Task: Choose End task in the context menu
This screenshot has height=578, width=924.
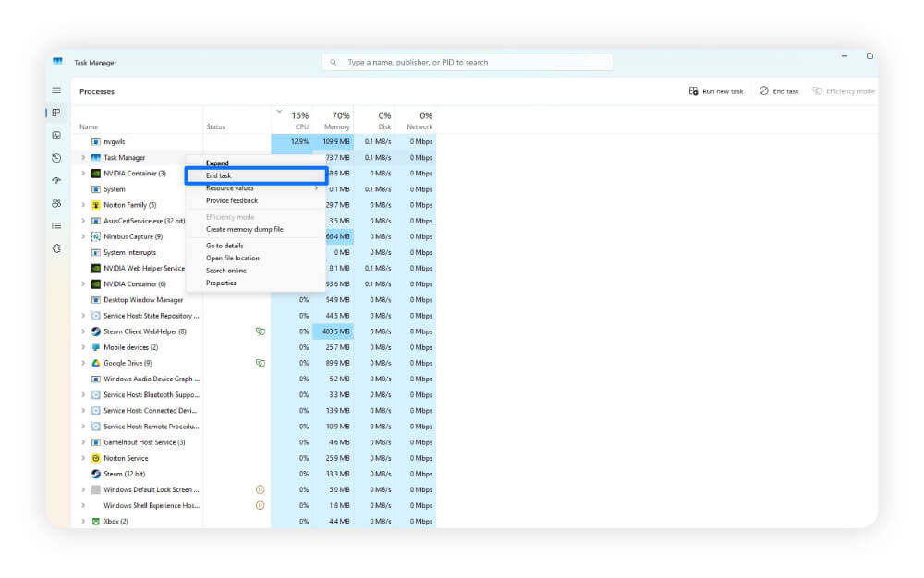Action: [x=256, y=175]
